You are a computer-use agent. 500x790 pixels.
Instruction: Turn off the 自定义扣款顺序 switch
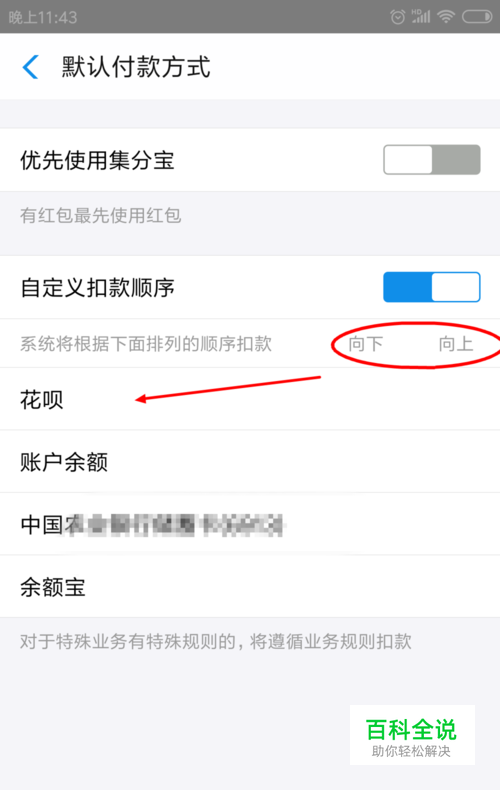(x=432, y=287)
